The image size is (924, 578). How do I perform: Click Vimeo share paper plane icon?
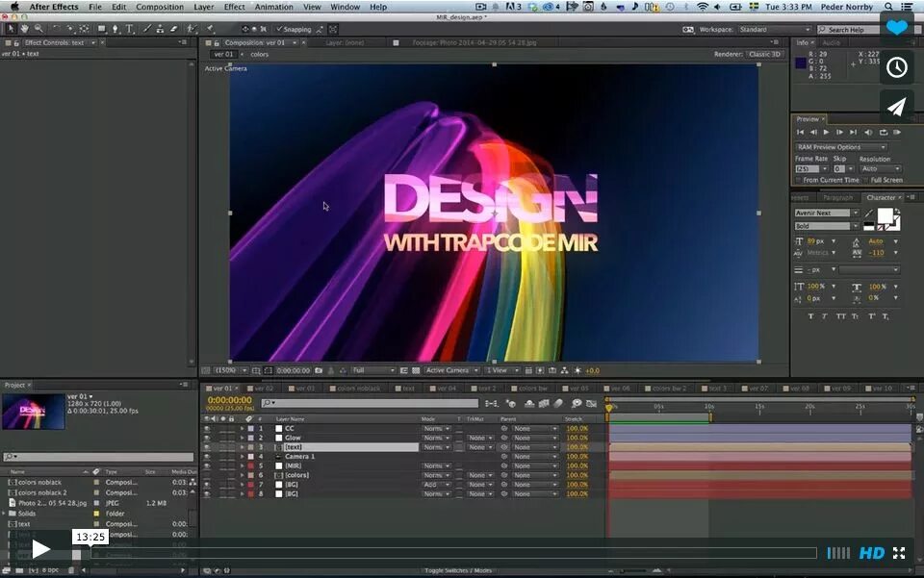[897, 107]
